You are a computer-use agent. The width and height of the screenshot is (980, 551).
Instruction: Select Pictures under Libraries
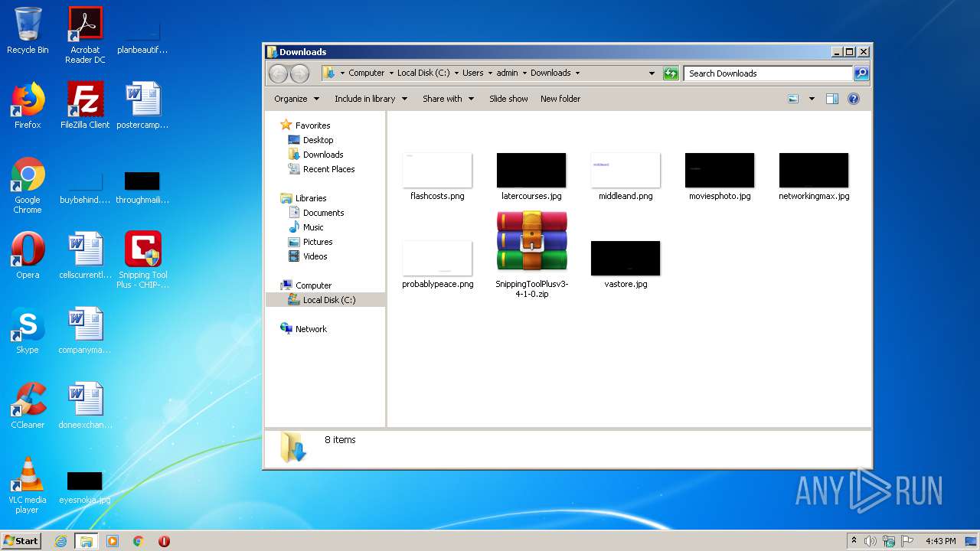coord(317,242)
